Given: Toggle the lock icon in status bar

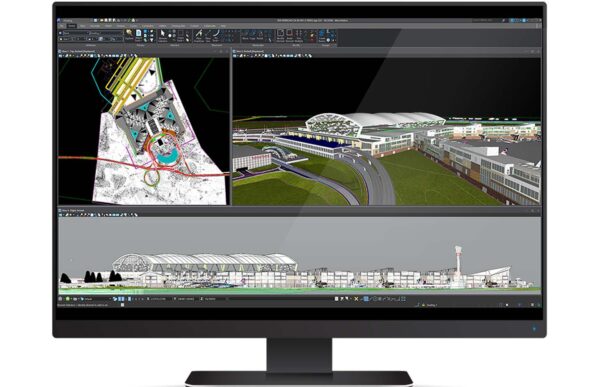Looking at the screenshot, I should [337, 299].
